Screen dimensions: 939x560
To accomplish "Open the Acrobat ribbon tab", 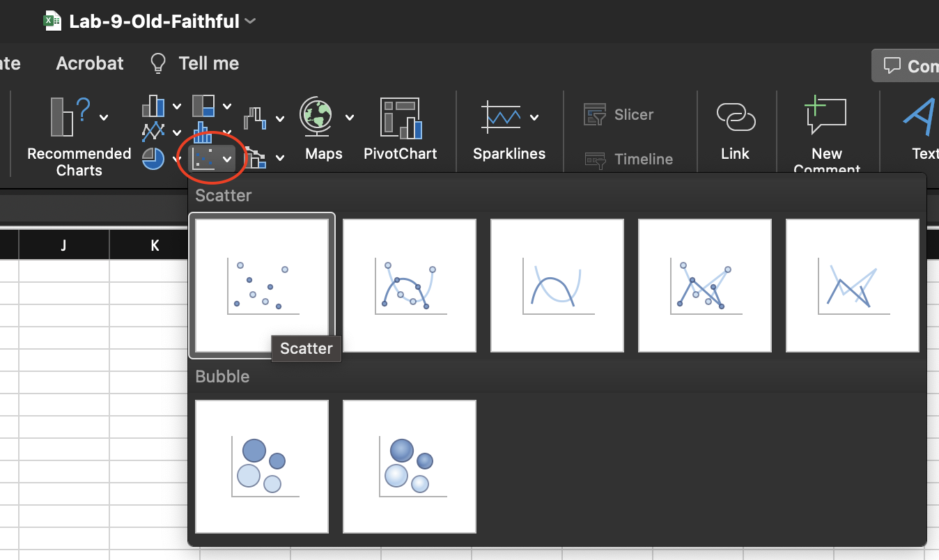I will pos(90,63).
